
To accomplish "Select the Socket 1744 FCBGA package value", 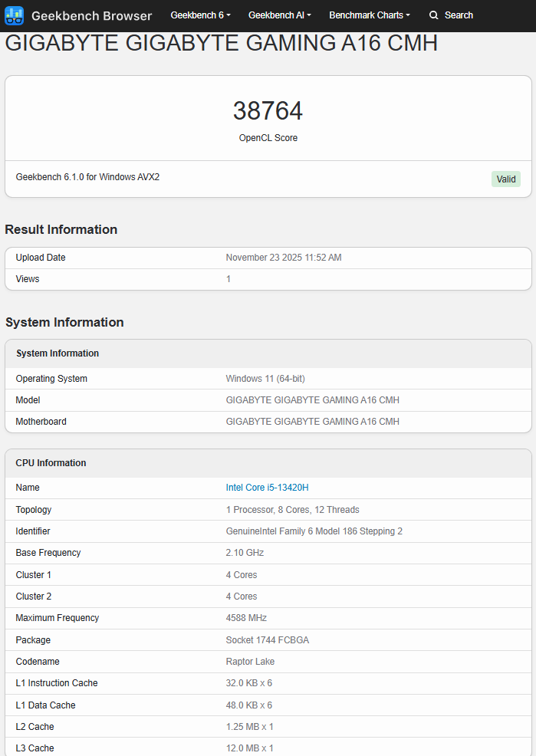I will click(268, 639).
